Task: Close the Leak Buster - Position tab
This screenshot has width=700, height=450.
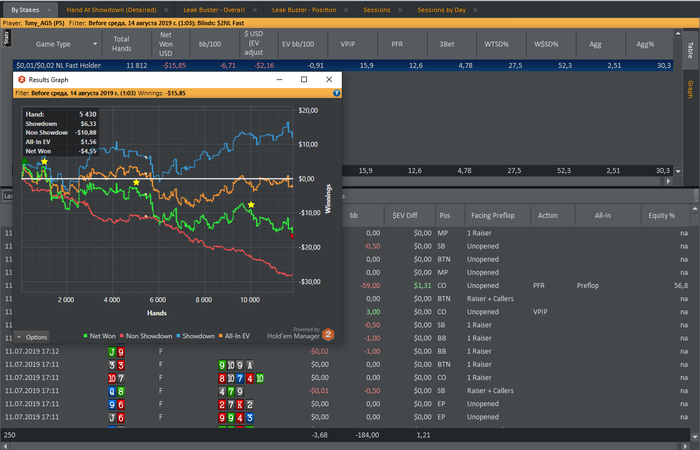Action: point(346,10)
